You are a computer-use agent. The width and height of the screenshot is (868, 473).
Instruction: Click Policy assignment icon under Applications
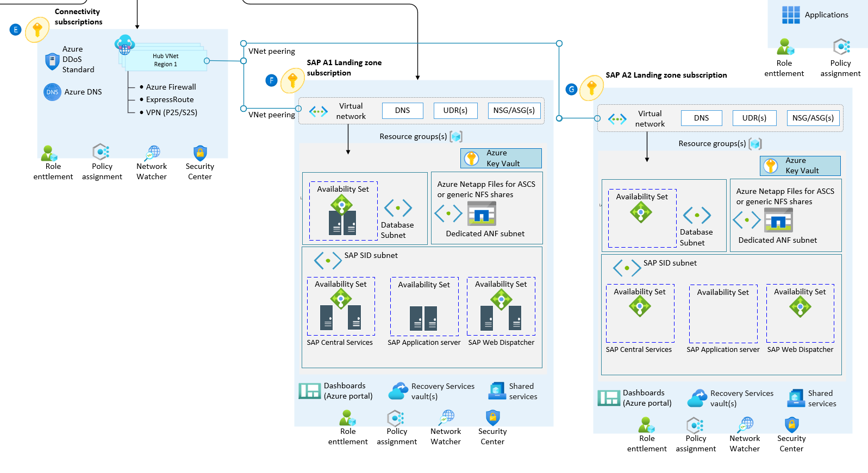(x=841, y=47)
